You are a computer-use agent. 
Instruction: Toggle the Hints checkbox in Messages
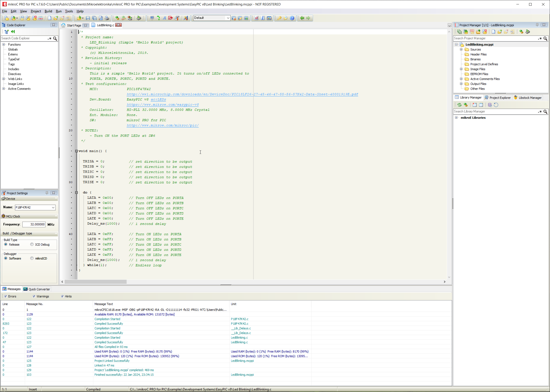[62, 296]
